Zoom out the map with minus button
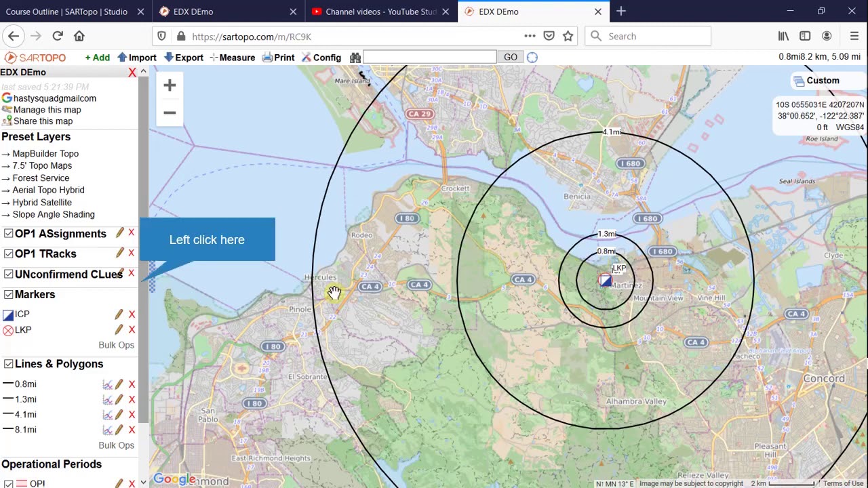Viewport: 868px width, 488px height. click(170, 113)
